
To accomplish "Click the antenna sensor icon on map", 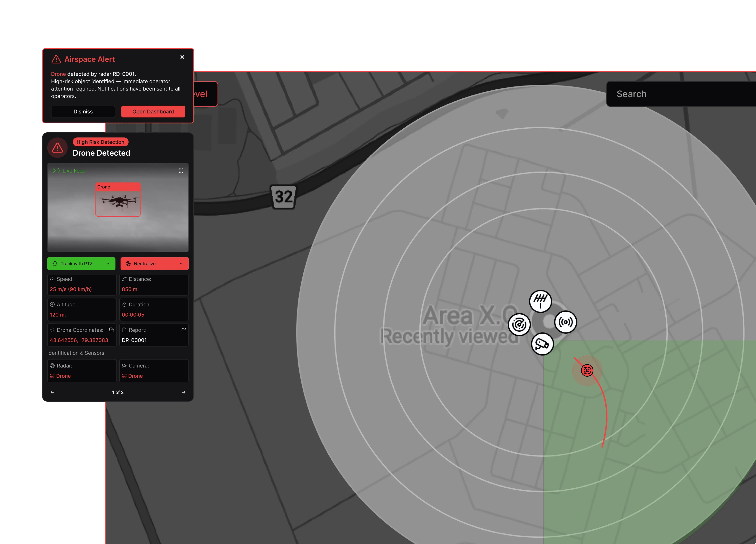I will tap(540, 301).
